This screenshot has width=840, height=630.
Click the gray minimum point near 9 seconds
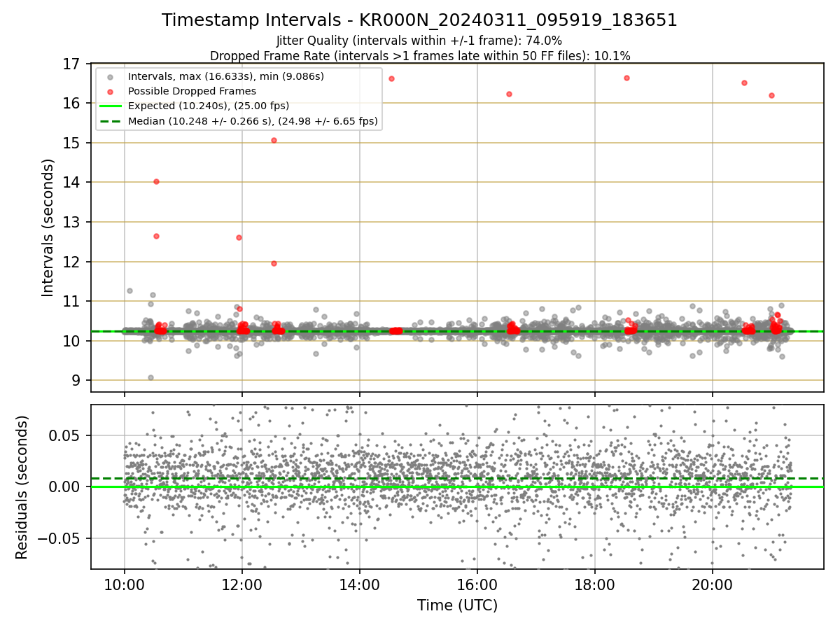[x=150, y=377]
